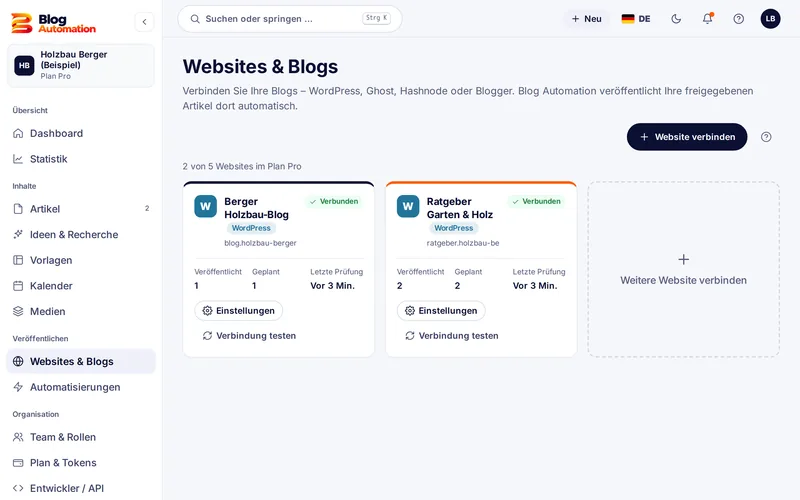Open Medien library
The width and height of the screenshot is (800, 500).
[81, 311]
